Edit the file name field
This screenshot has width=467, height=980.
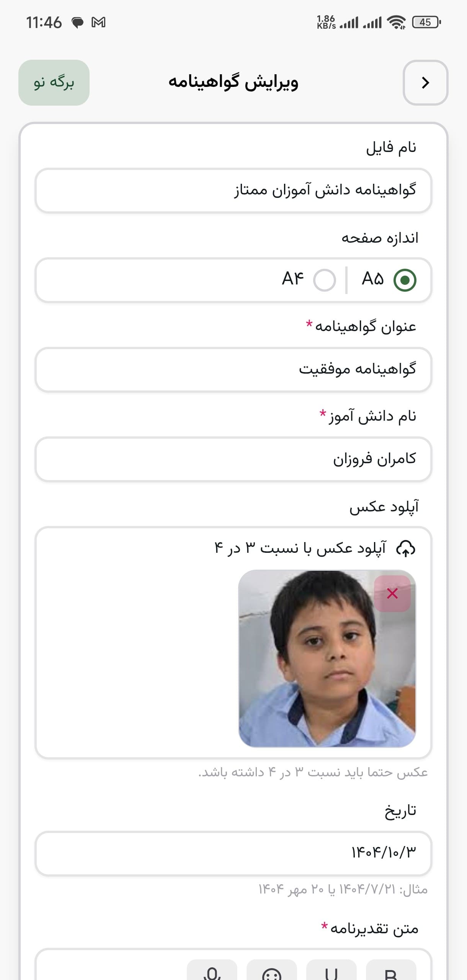pos(233,190)
